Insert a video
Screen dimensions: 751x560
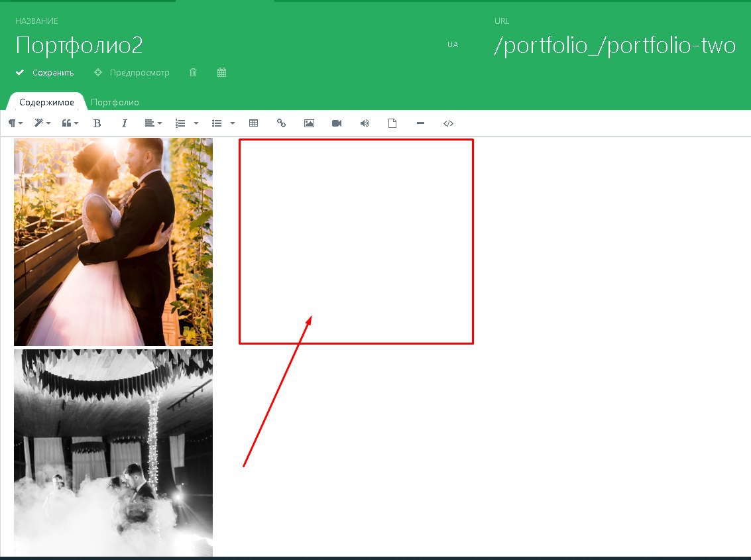tap(337, 123)
